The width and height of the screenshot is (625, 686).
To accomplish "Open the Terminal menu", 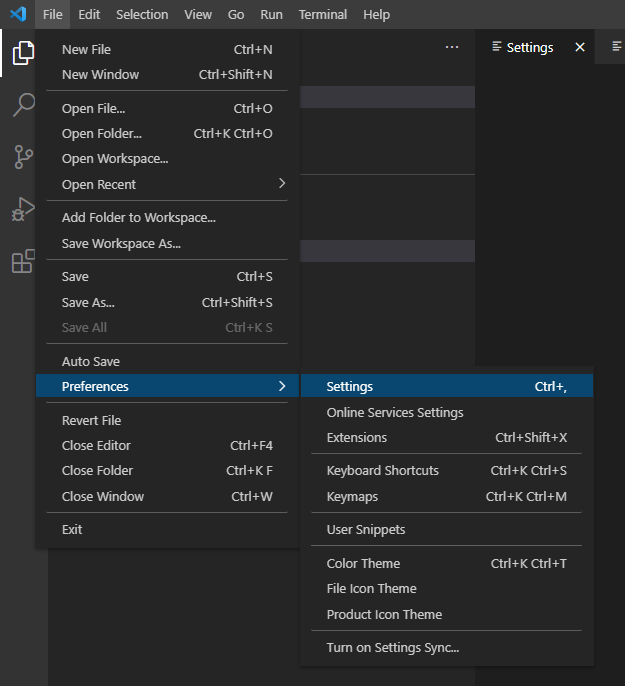I will tap(323, 14).
